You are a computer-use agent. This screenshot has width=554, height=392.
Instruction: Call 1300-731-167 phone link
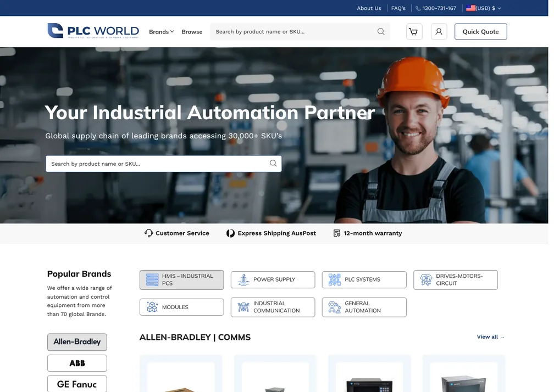pyautogui.click(x=439, y=8)
